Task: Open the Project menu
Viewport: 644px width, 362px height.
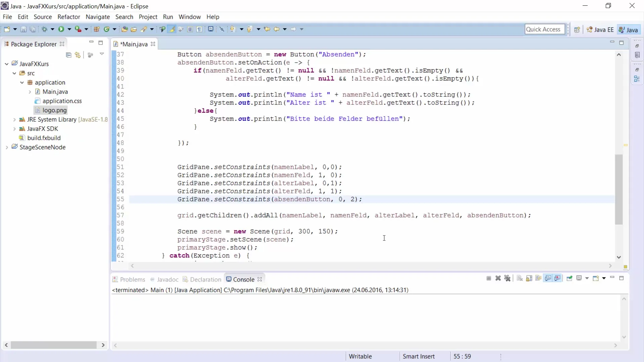Action: click(x=148, y=17)
